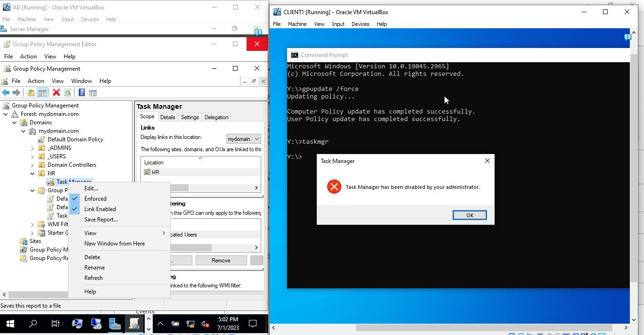Open Machine menu in AD VirtualBox window
This screenshot has width=644, height=335.
27,19
